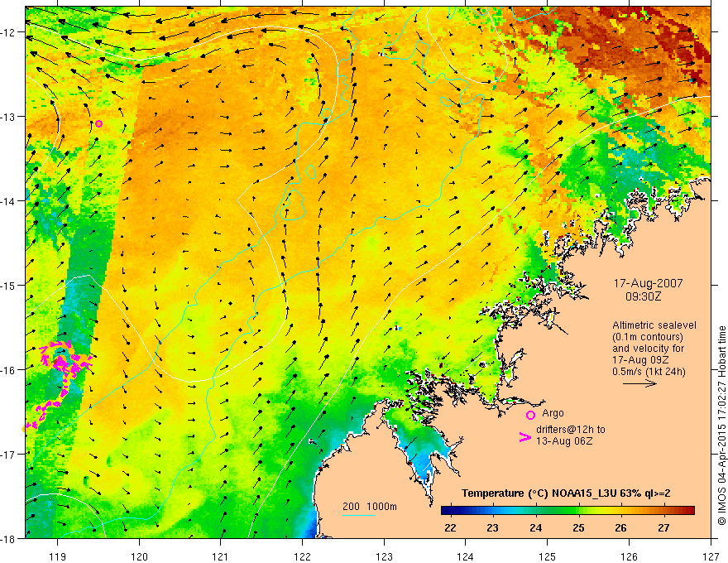Image resolution: width=728 pixels, height=563 pixels.
Task: Click the '17-Aug-2007' date label
Action: [x=648, y=283]
